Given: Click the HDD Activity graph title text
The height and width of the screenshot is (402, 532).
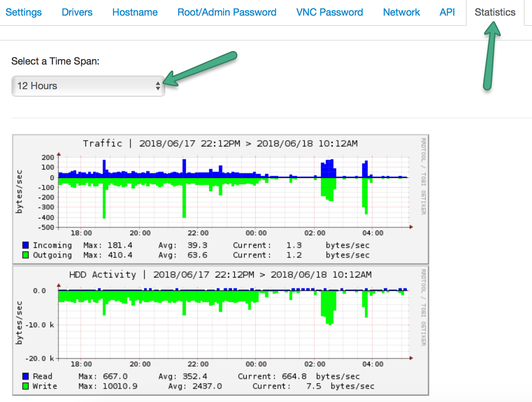Looking at the screenshot, I should 220,275.
